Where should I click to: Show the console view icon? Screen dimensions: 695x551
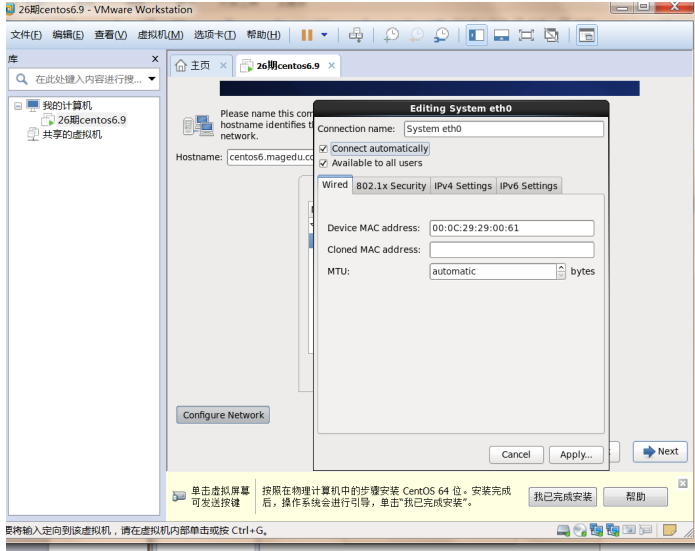tap(587, 35)
